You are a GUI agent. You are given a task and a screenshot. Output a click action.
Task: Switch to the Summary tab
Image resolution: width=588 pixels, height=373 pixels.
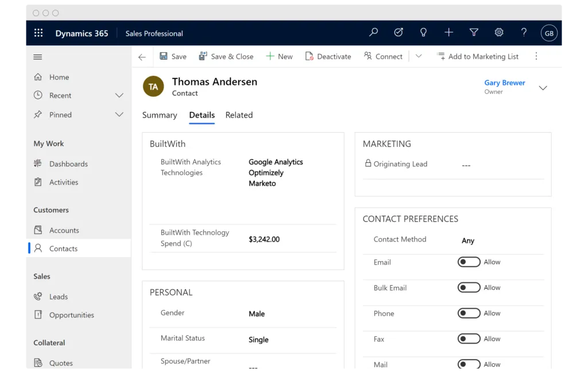click(x=160, y=115)
